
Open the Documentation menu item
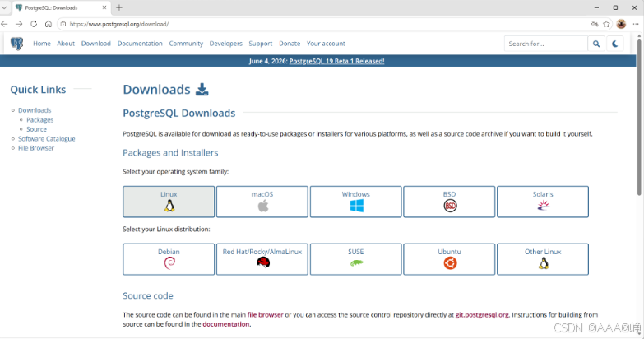pyautogui.click(x=140, y=44)
